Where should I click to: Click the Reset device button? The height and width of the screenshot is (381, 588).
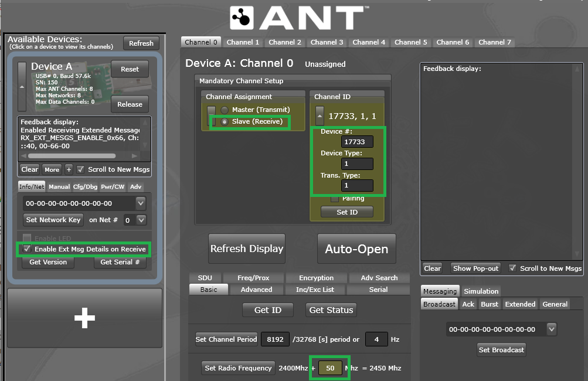130,69
